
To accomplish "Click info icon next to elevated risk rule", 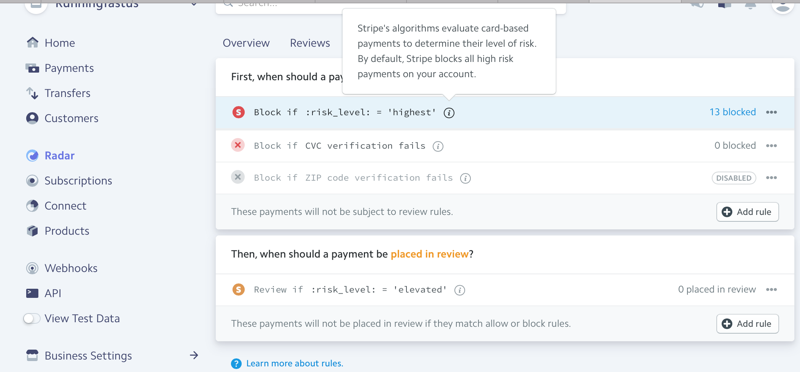I will [x=460, y=290].
